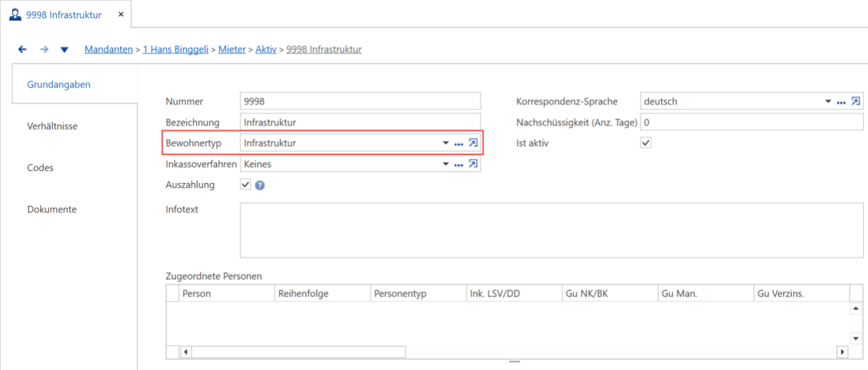The width and height of the screenshot is (868, 370).
Task: Click the Bezeichnung input field
Action: pyautogui.click(x=360, y=122)
